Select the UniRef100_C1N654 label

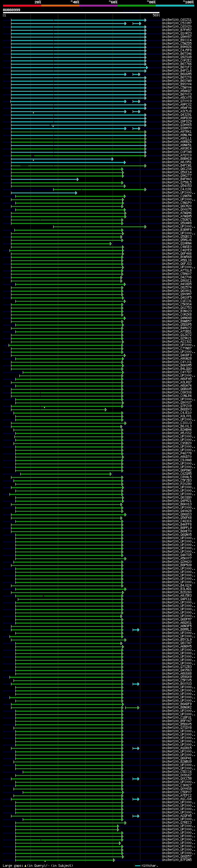(x=177, y=196)
